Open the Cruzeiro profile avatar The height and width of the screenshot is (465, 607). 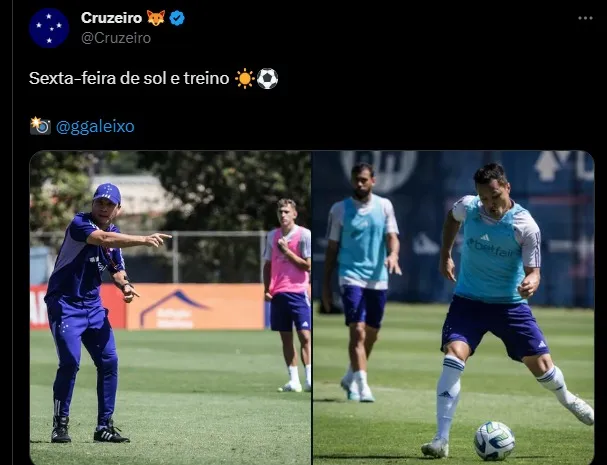[49, 28]
